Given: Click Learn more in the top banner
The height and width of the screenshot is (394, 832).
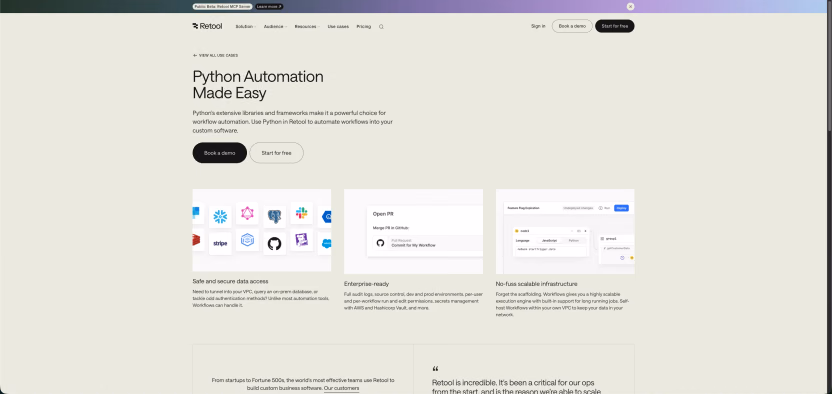Looking at the screenshot, I should pyautogui.click(x=269, y=6).
